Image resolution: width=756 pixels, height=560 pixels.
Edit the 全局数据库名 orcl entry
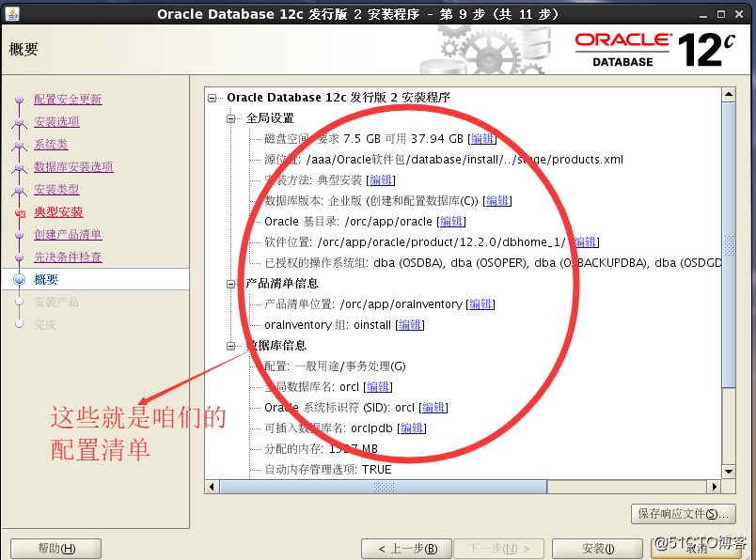pyautogui.click(x=378, y=387)
